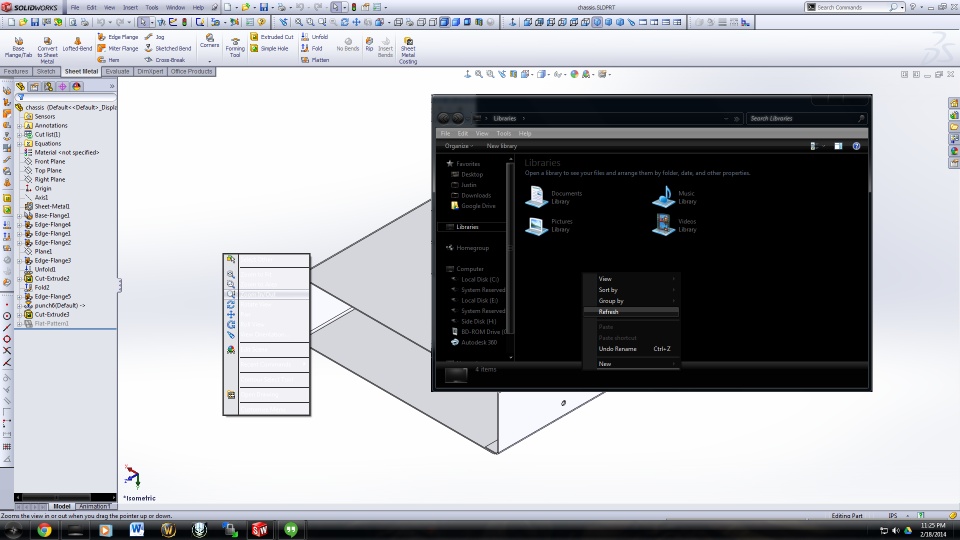960x540 pixels.
Task: Open the Documents library
Action: (x=555, y=197)
